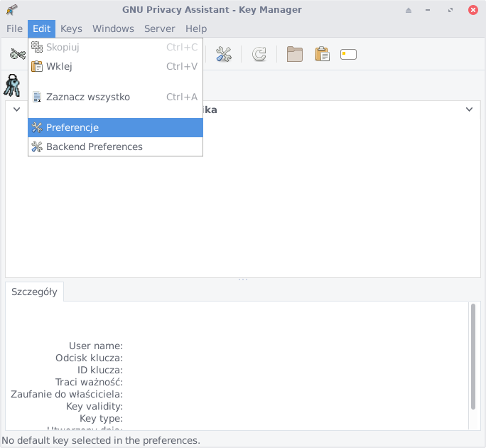Open the Help menu
486x448 pixels.
196,28
